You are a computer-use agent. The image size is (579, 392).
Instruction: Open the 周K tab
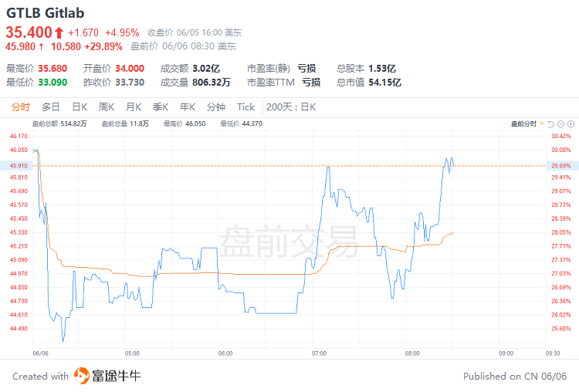(107, 107)
